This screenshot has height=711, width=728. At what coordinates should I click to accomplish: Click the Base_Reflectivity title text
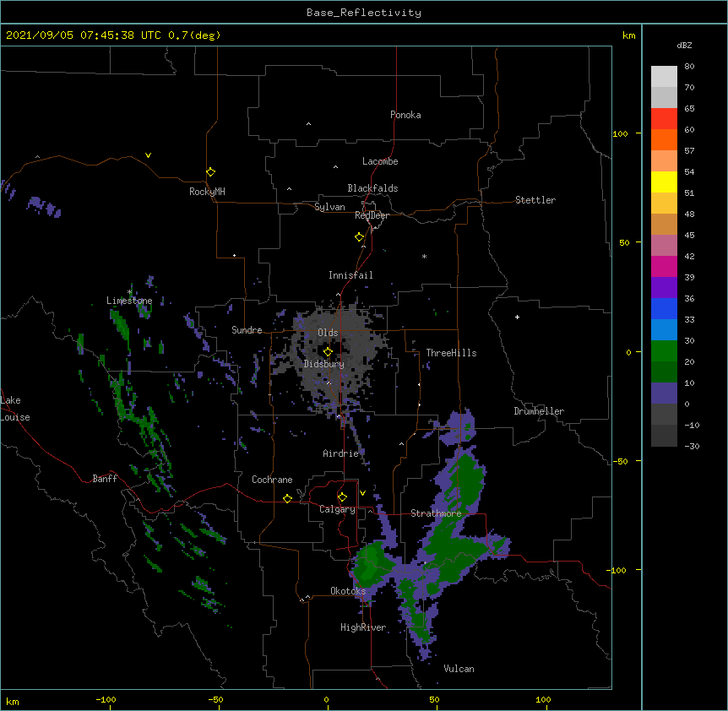point(363,13)
